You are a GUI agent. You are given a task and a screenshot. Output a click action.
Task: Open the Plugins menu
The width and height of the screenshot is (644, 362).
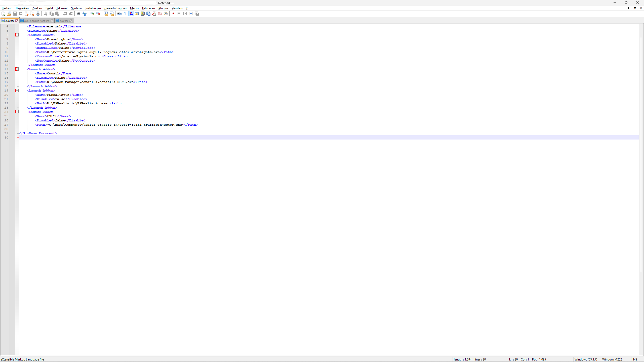163,8
